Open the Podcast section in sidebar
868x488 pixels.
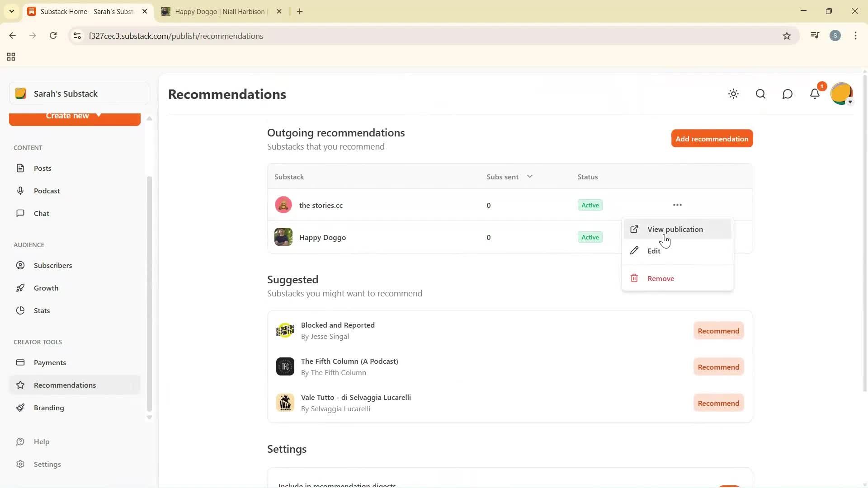coord(47,191)
